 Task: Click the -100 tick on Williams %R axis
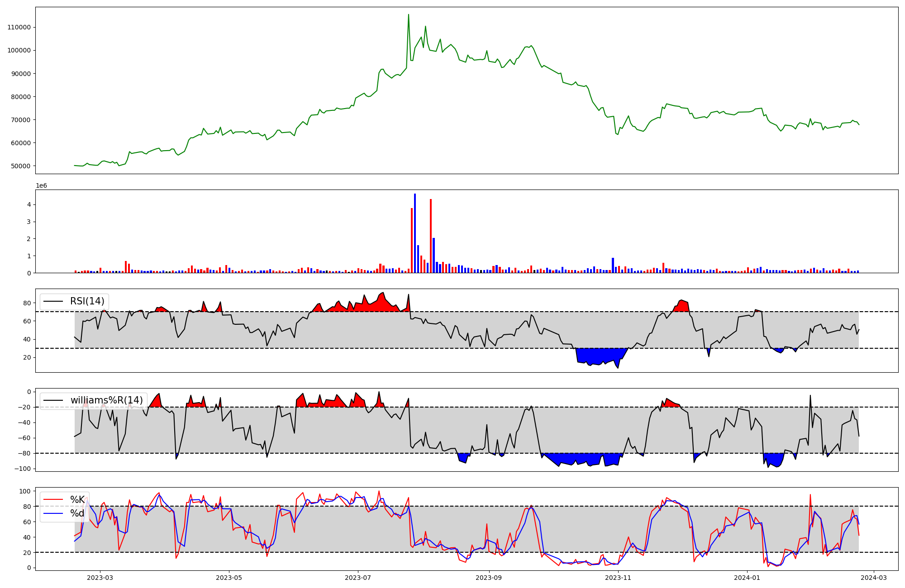(22, 469)
